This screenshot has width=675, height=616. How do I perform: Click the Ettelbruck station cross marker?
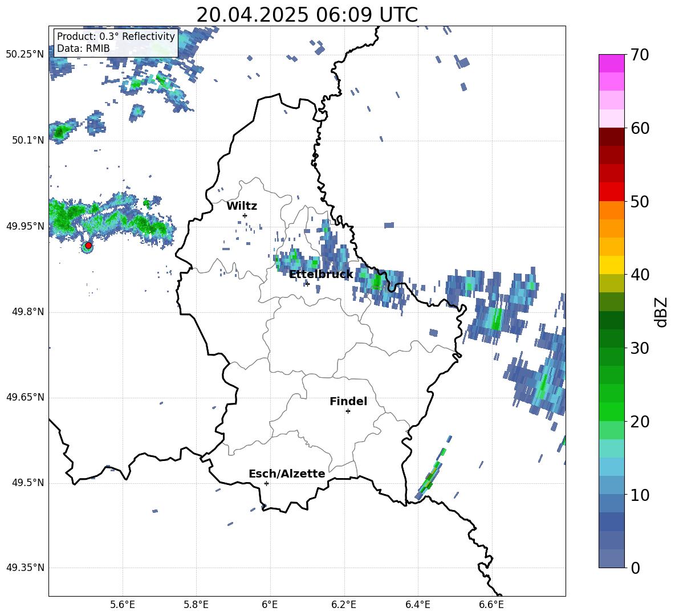pos(307,284)
